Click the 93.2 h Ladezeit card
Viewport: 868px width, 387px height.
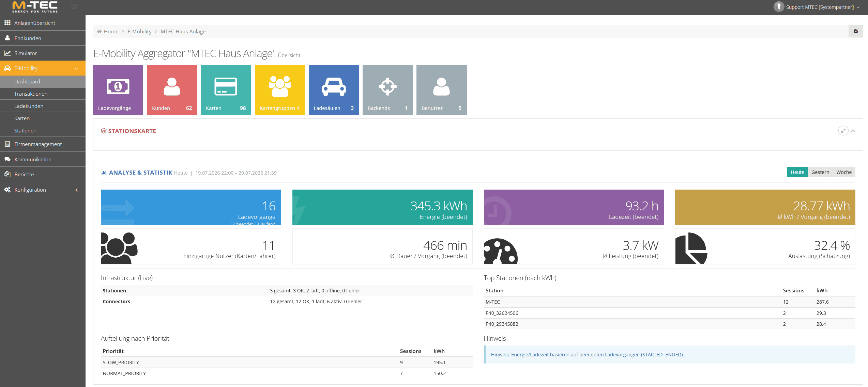(574, 207)
